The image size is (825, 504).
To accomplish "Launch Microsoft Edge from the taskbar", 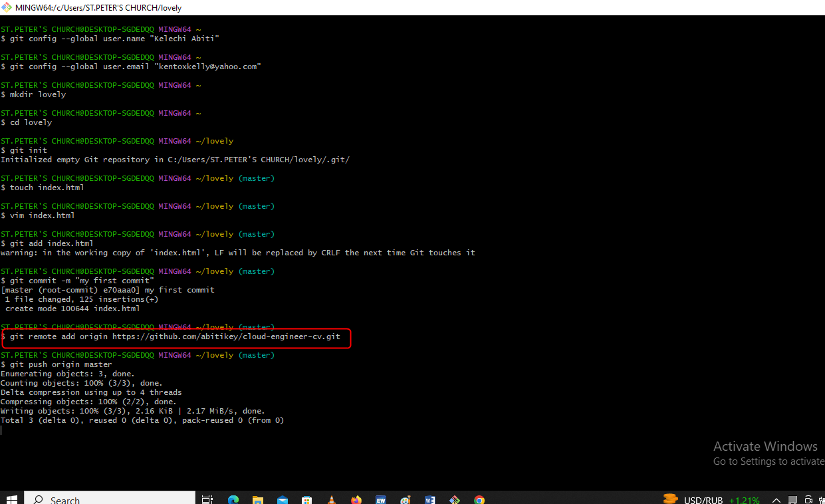I will point(233,499).
